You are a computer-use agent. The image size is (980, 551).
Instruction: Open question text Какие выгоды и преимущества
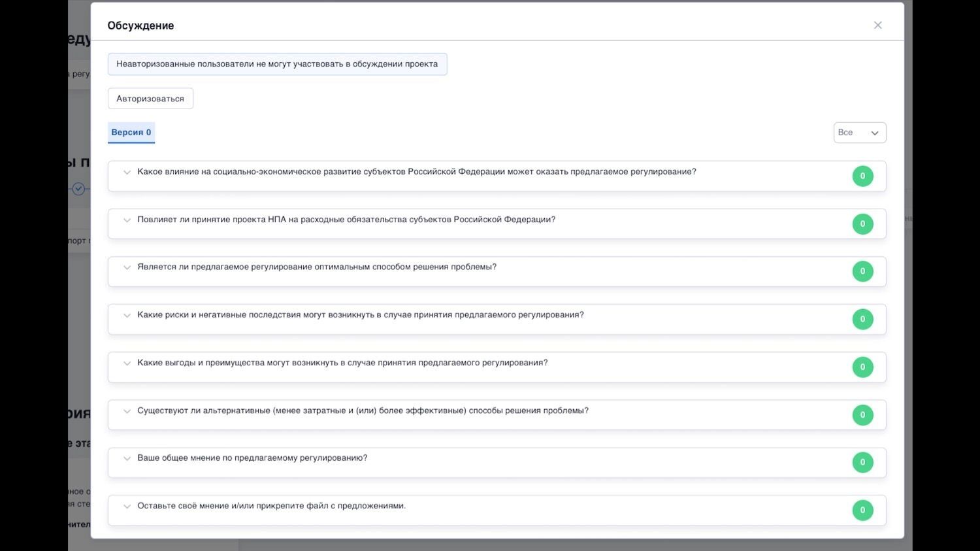click(342, 363)
